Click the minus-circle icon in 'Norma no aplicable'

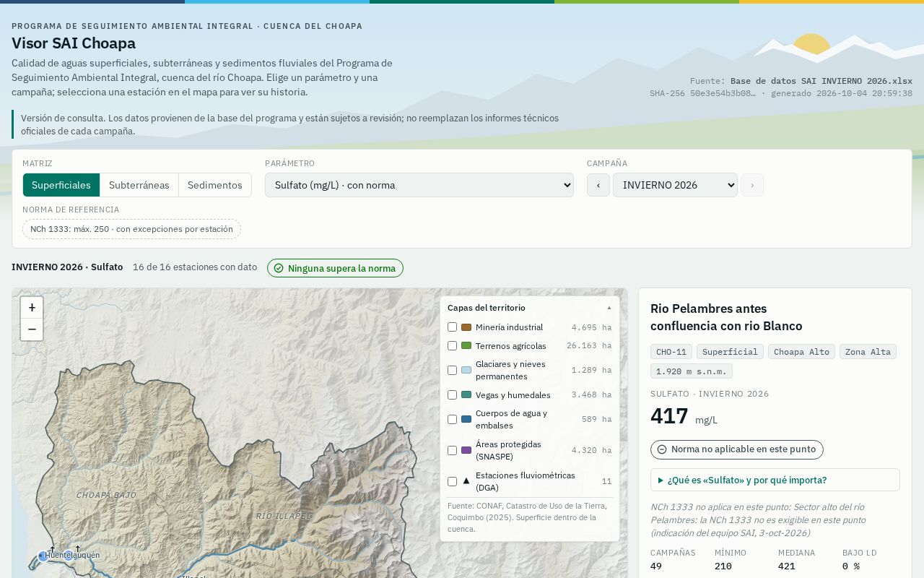[x=662, y=449]
